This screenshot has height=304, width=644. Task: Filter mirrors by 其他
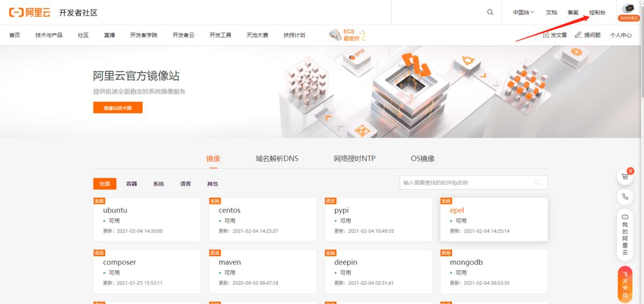click(213, 184)
